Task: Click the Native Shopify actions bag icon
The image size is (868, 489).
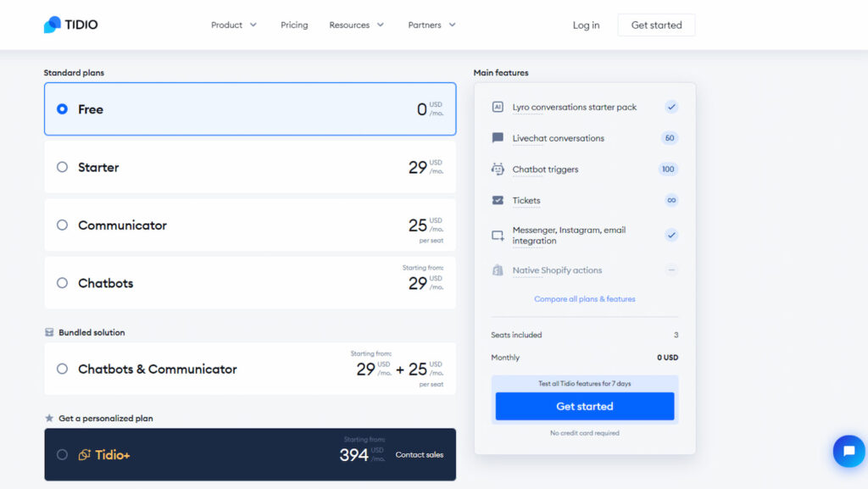Action: (x=499, y=270)
